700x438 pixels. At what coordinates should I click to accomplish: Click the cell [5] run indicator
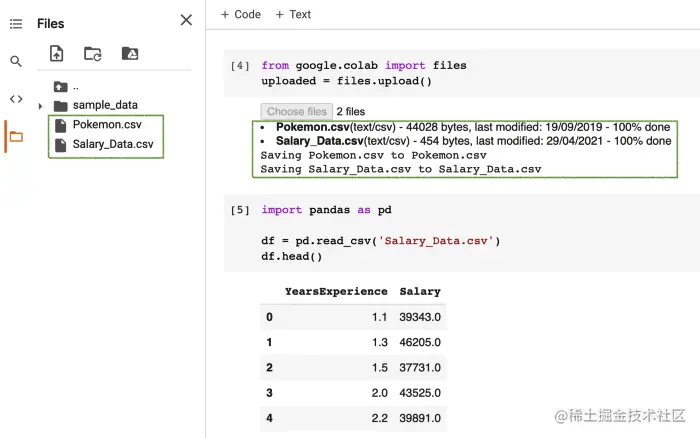click(x=240, y=211)
